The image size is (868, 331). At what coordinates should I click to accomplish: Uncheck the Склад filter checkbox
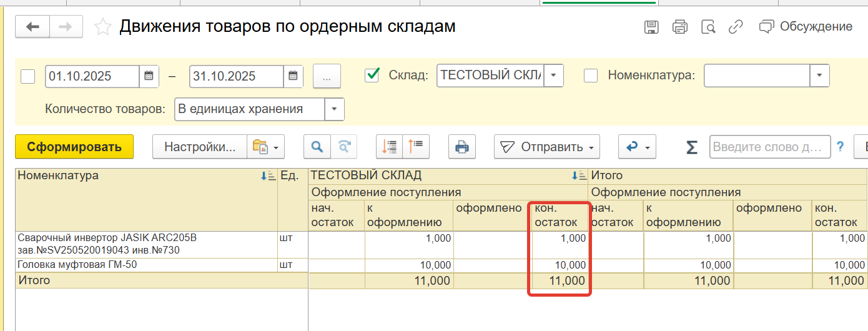coord(372,76)
